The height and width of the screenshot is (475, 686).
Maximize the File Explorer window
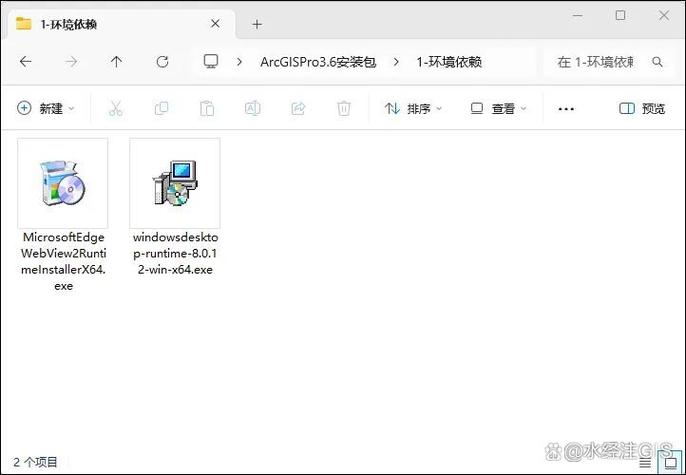[620, 15]
